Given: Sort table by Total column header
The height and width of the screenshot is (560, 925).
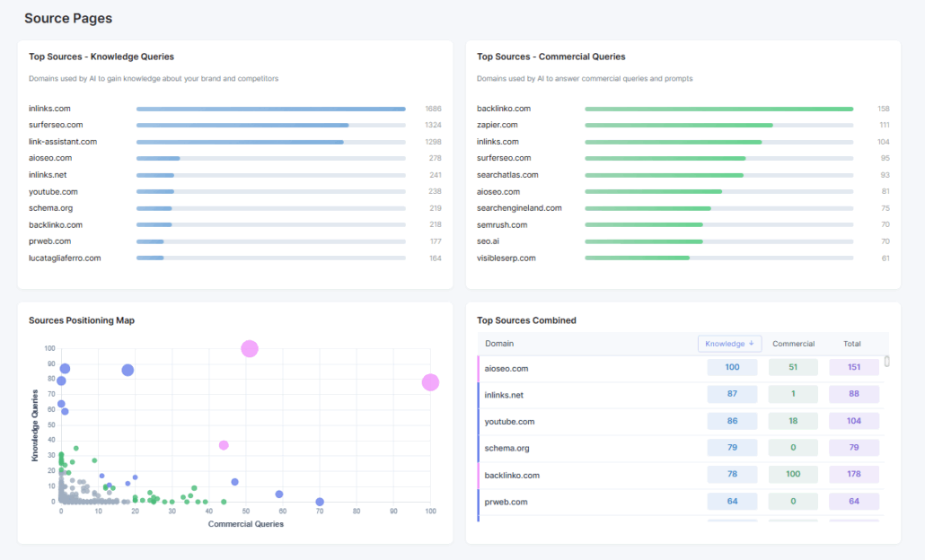Looking at the screenshot, I should point(852,344).
